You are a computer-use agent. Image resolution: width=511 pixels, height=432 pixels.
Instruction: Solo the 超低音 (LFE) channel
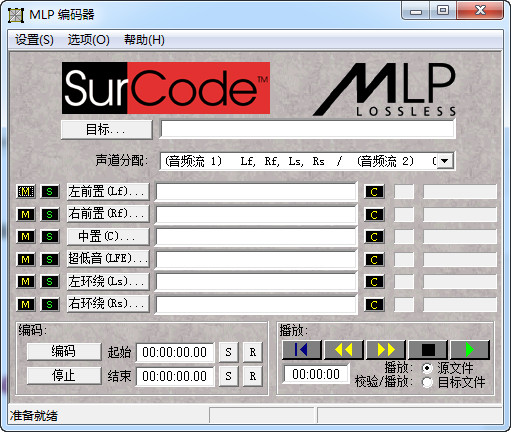click(50, 259)
